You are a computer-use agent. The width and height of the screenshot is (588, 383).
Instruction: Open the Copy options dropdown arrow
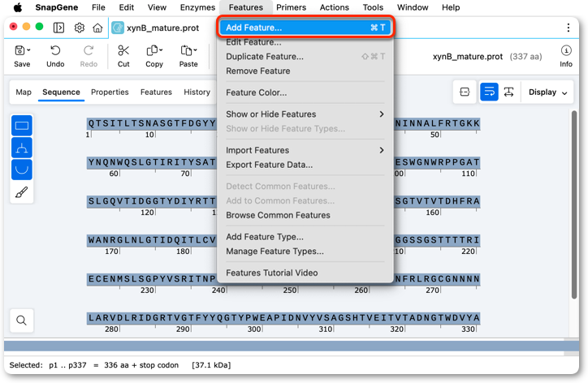[161, 50]
